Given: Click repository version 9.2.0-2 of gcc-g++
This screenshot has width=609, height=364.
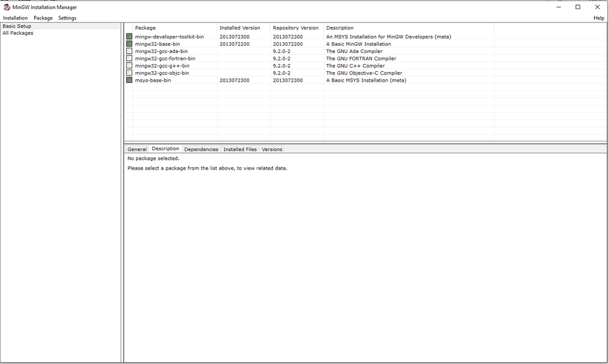Looking at the screenshot, I should 282,66.
